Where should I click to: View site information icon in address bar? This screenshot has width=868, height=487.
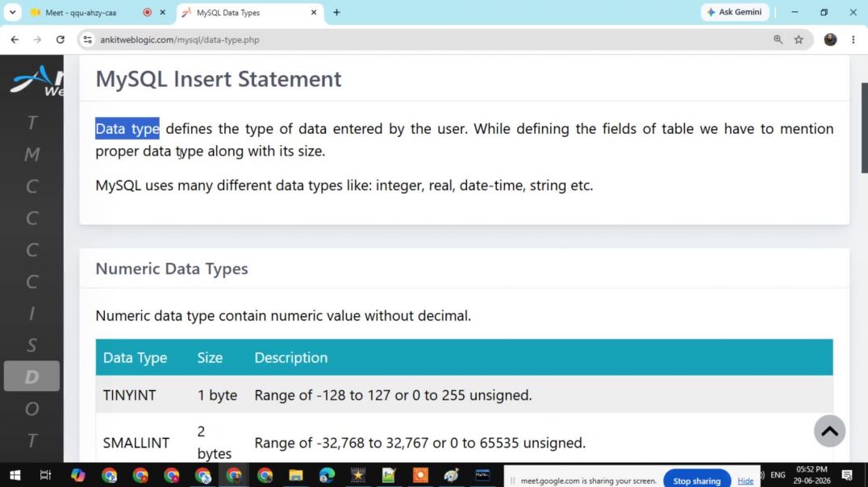click(87, 40)
